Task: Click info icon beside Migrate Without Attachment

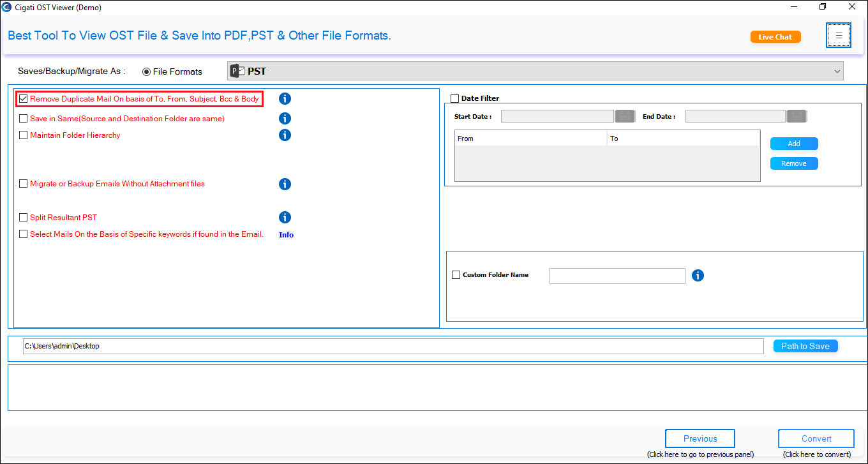Action: click(x=285, y=184)
